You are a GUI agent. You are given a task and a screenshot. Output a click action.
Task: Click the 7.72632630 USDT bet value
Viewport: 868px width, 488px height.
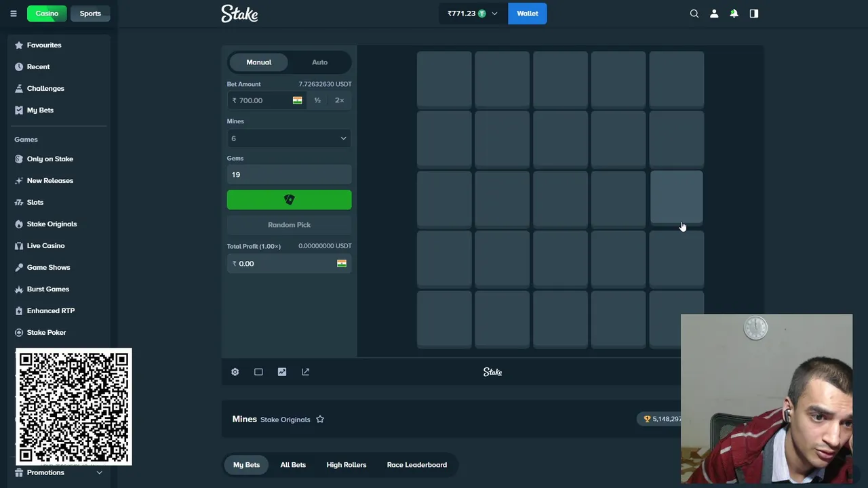point(325,84)
